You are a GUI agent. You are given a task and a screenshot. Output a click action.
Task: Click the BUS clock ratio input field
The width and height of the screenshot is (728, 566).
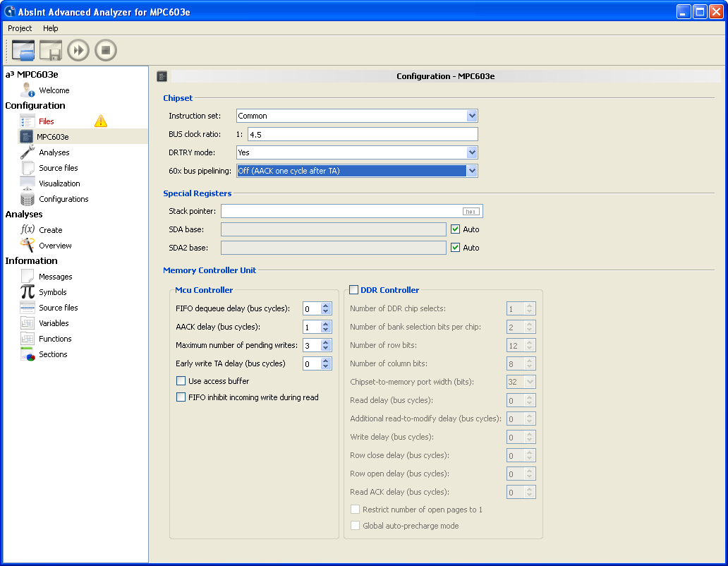(363, 134)
